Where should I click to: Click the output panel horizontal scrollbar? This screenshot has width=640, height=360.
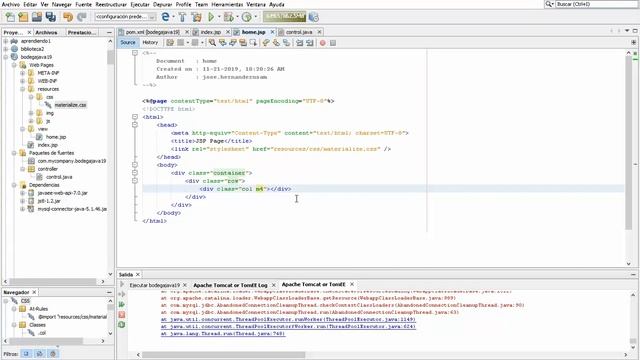point(224,355)
